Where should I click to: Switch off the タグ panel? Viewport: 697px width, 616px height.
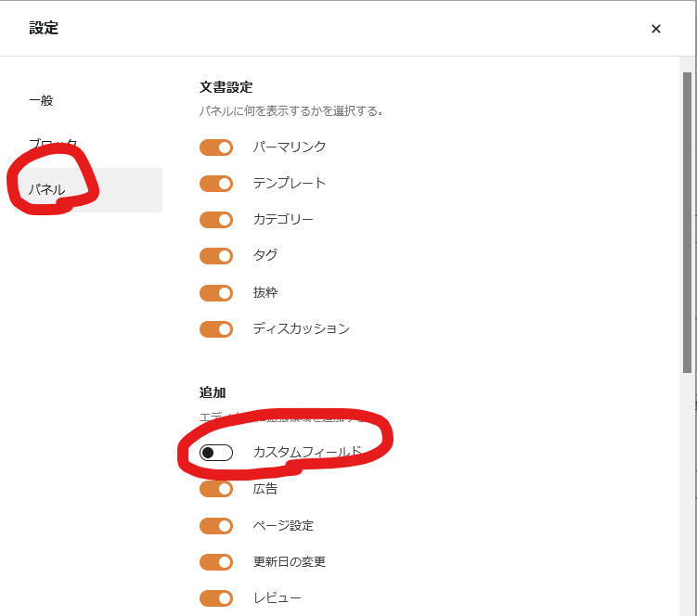click(x=216, y=256)
